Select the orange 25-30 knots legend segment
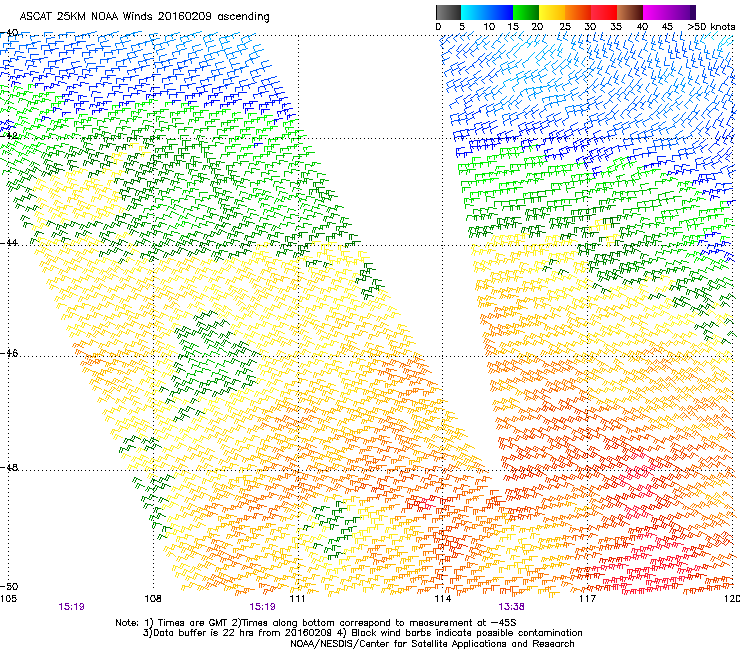Screen dimensions: 740x650 tap(578, 12)
